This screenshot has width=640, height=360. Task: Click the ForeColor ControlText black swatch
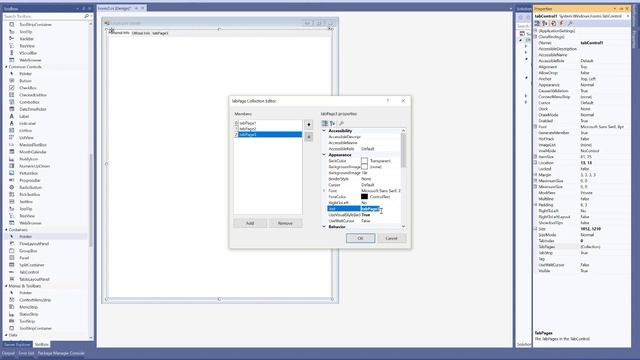364,197
